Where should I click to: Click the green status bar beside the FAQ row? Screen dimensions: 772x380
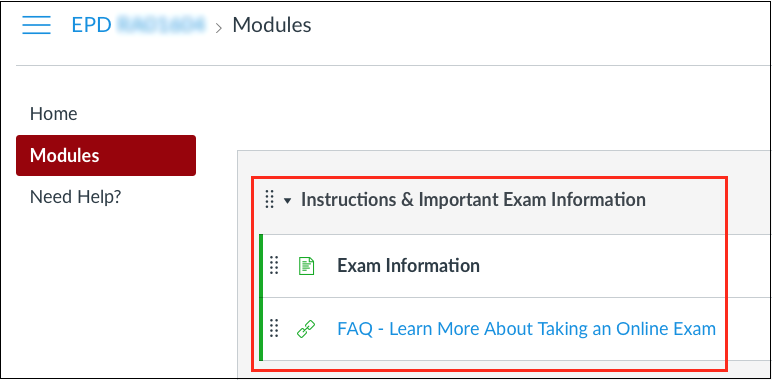tap(261, 329)
